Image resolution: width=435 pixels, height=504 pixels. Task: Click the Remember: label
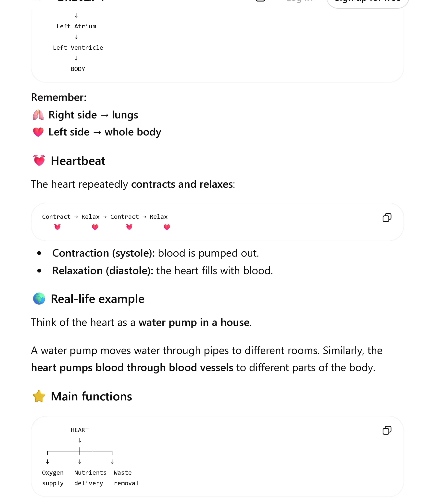(59, 97)
